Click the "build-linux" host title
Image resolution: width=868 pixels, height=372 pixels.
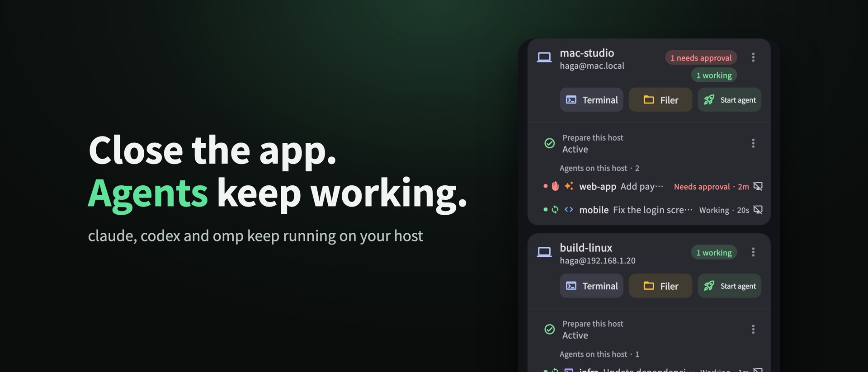(x=586, y=248)
